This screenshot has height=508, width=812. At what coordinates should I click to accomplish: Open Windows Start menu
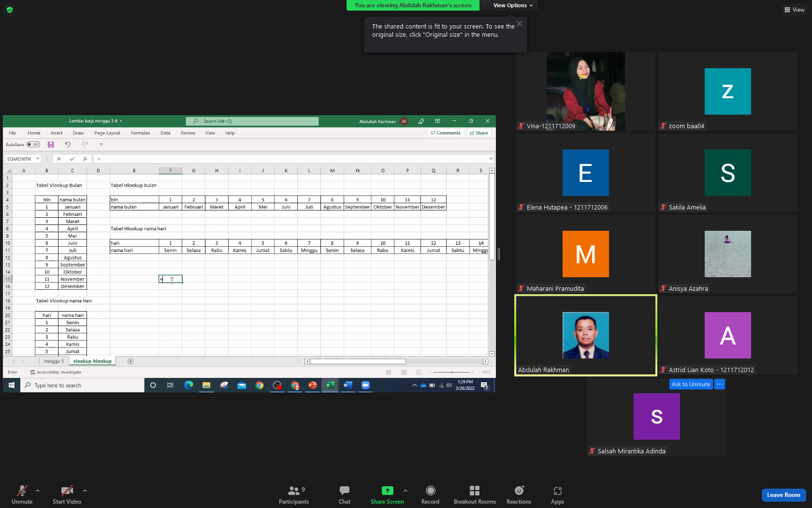12,385
